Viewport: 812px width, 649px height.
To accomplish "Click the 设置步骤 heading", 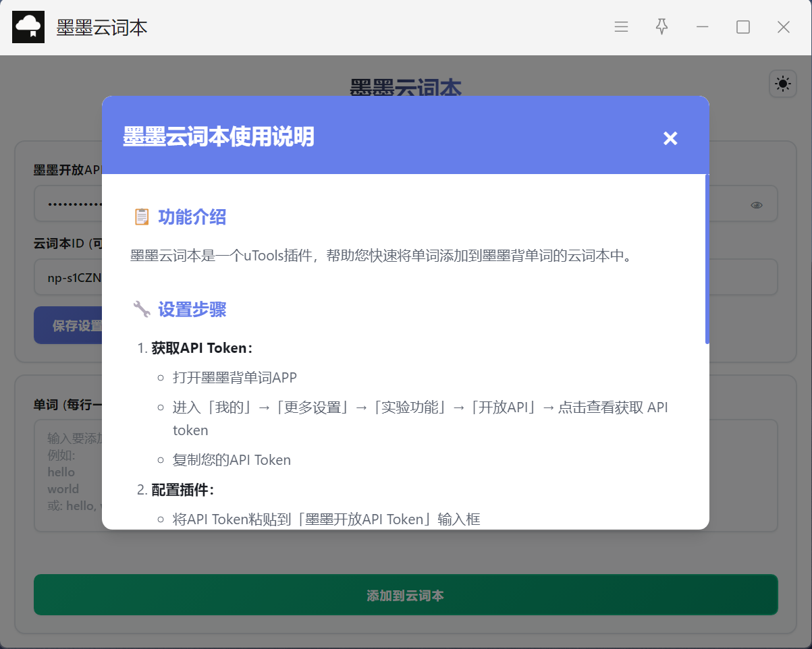I will pyautogui.click(x=192, y=310).
